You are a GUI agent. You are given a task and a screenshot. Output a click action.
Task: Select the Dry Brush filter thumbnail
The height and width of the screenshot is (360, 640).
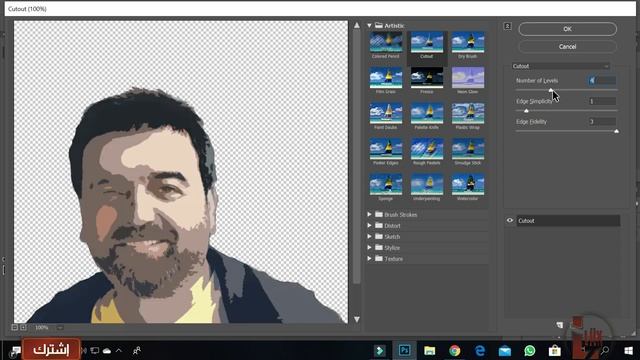point(468,42)
